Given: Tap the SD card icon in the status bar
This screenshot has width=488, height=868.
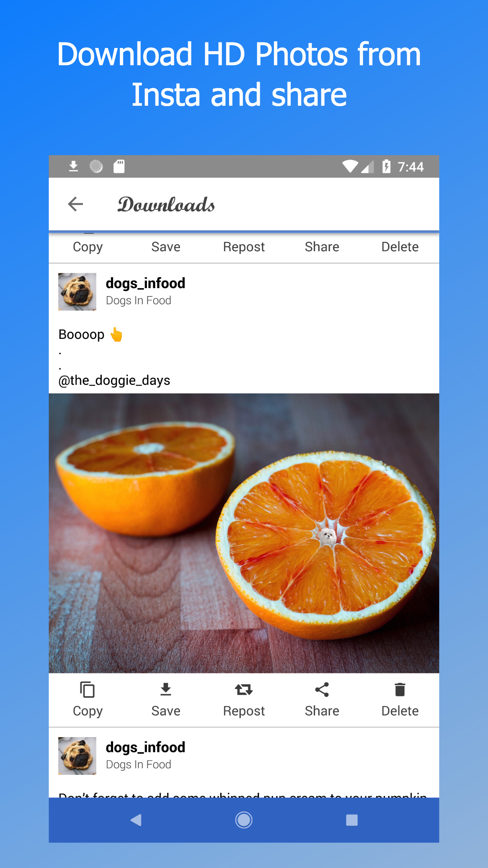Looking at the screenshot, I should (x=119, y=166).
